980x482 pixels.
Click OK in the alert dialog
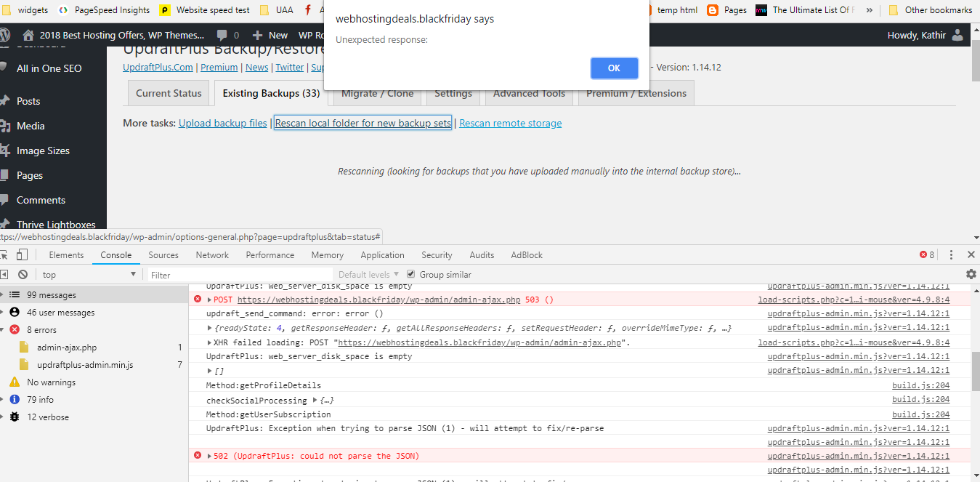point(614,68)
